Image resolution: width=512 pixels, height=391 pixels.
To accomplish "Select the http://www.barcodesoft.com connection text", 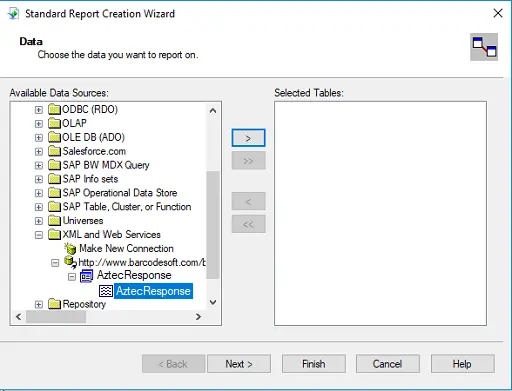I will coord(142,262).
